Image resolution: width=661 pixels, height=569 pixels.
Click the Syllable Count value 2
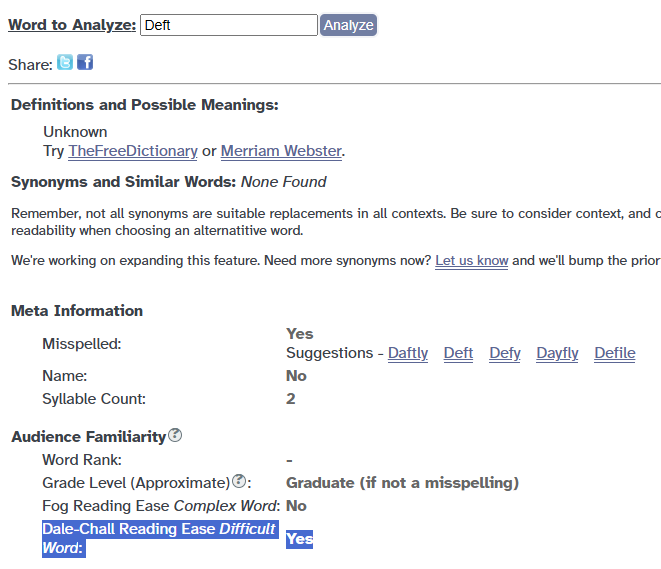pyautogui.click(x=291, y=399)
